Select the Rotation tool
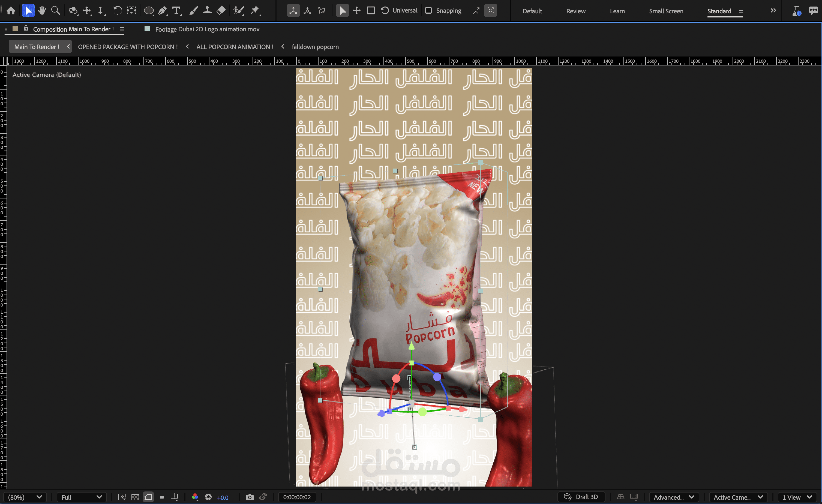Screen dimensions: 822x504 point(117,11)
